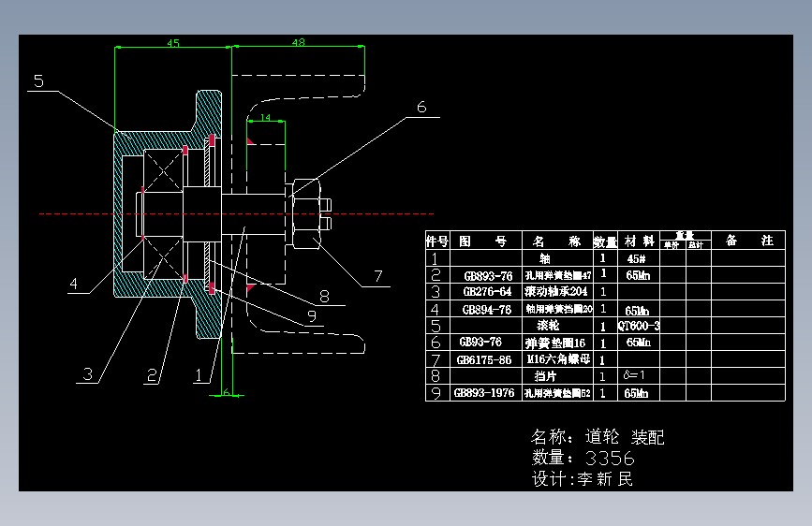812x526 pixels.
Task: Click the '数量' table header
Action: pos(605,241)
